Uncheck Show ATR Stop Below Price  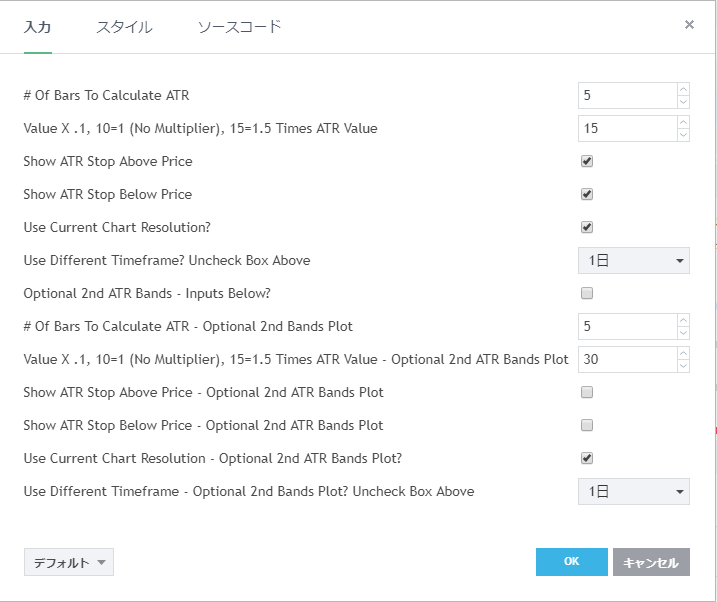pyautogui.click(x=587, y=194)
